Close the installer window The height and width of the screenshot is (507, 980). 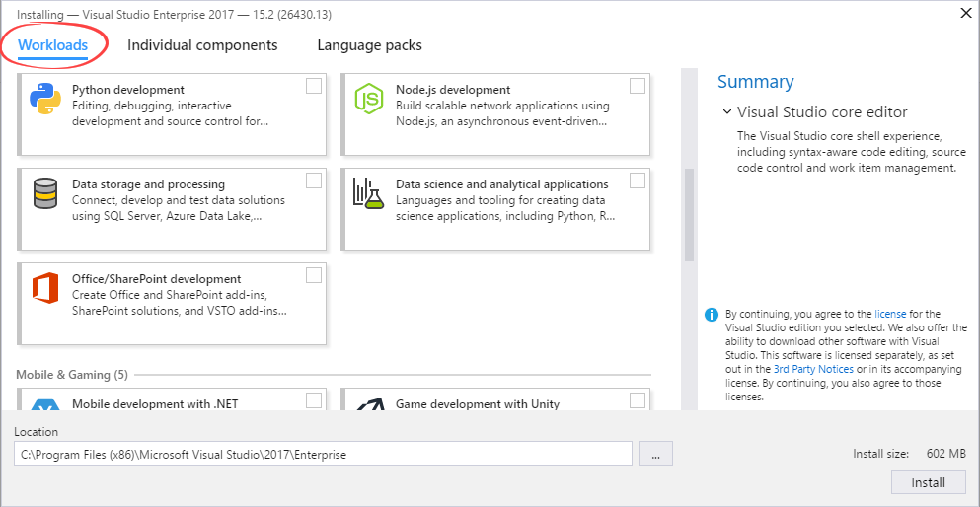(966, 13)
